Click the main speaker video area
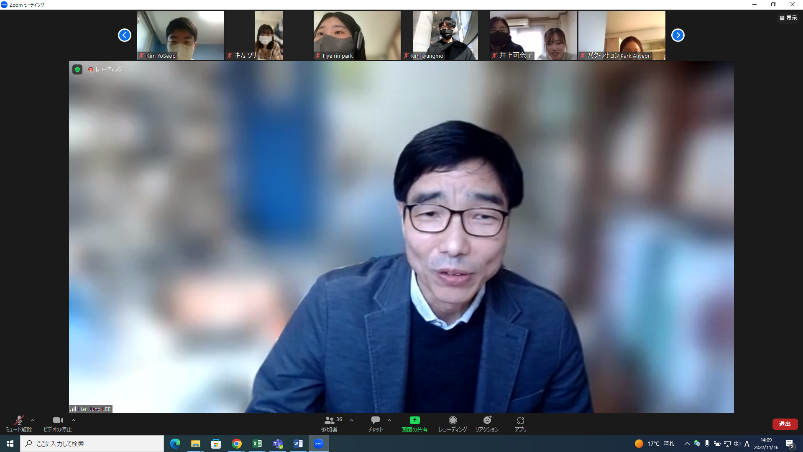The width and height of the screenshot is (803, 452). tap(402, 237)
